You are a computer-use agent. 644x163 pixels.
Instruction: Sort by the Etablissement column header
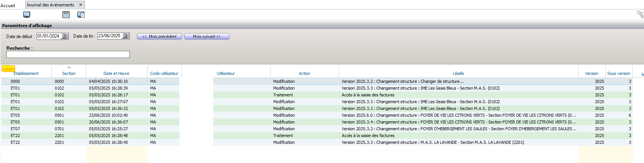pos(26,73)
